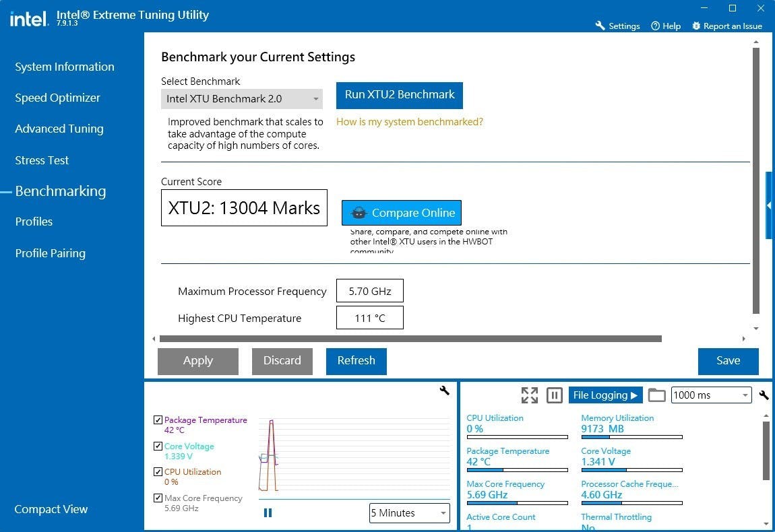Pause the system monitor readings

click(x=555, y=395)
